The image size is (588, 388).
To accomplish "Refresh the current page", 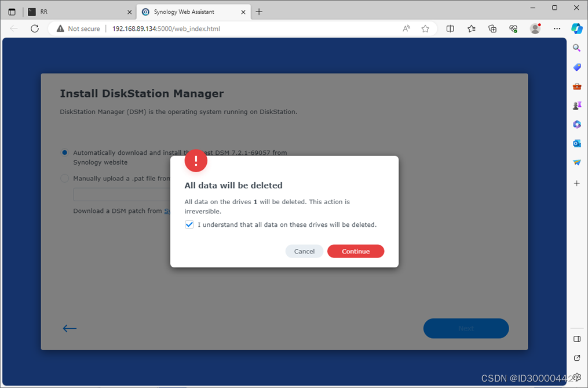I will (35, 28).
